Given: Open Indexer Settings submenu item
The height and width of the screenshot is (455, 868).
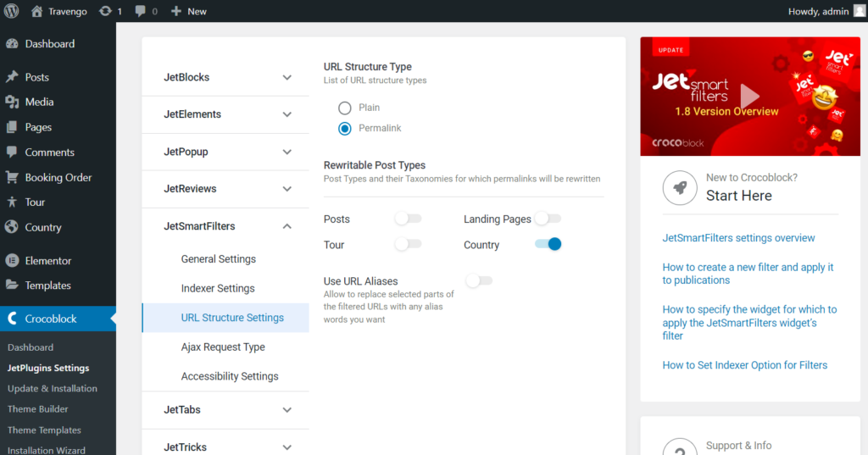Looking at the screenshot, I should click(218, 288).
